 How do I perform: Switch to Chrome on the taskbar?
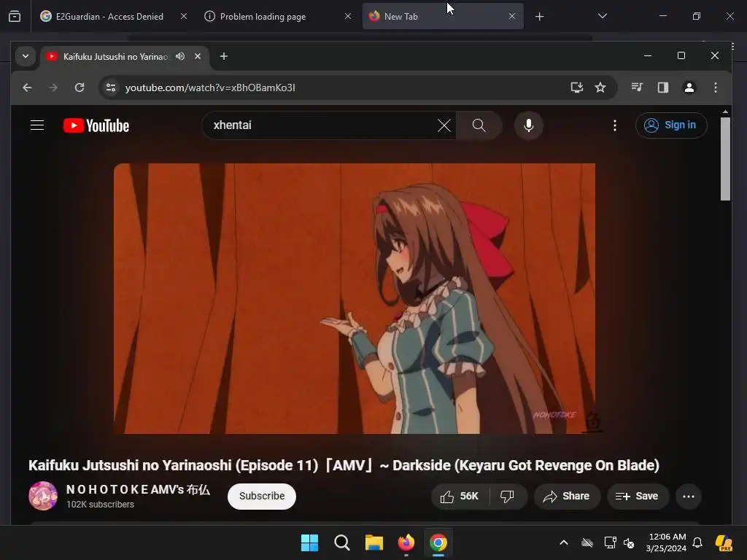438,542
